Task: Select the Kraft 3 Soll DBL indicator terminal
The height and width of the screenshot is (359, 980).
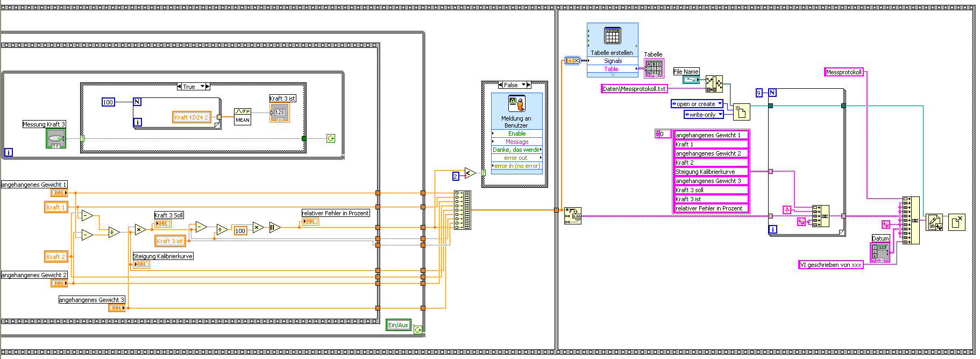Action: point(163,223)
